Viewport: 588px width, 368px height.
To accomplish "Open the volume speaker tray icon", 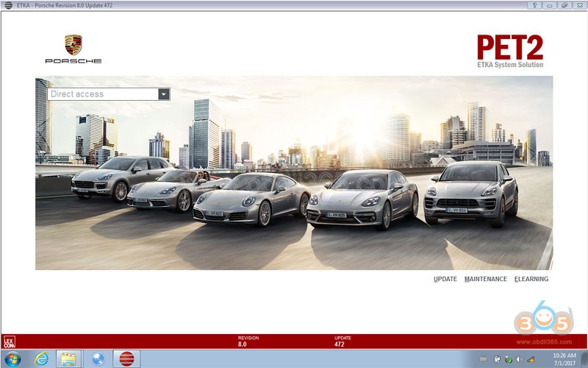I will point(520,359).
